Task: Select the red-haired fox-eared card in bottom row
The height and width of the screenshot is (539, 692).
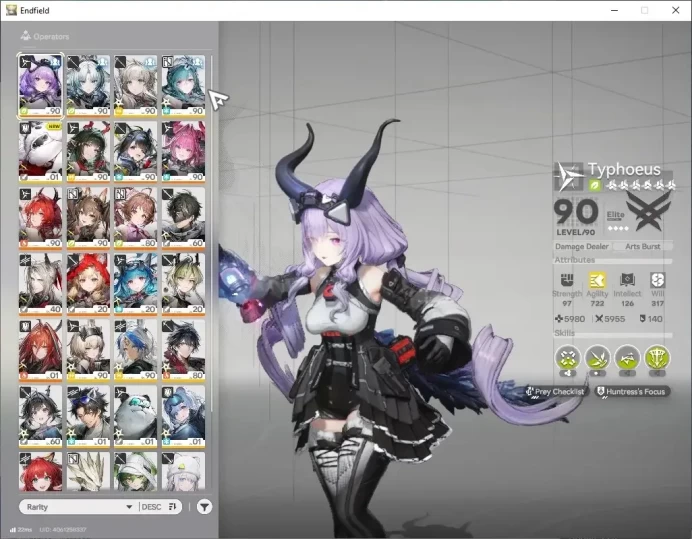Action: click(41, 471)
